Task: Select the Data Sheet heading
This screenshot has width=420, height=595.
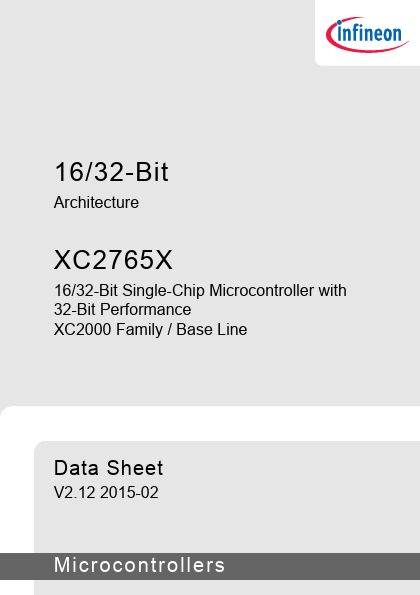Action: pyautogui.click(x=109, y=468)
